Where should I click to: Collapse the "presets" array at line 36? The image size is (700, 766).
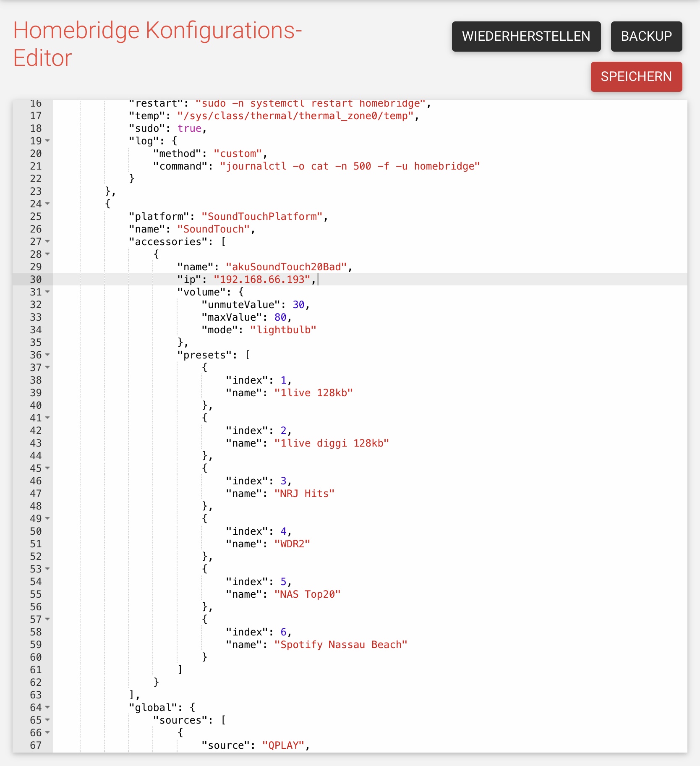click(x=47, y=355)
